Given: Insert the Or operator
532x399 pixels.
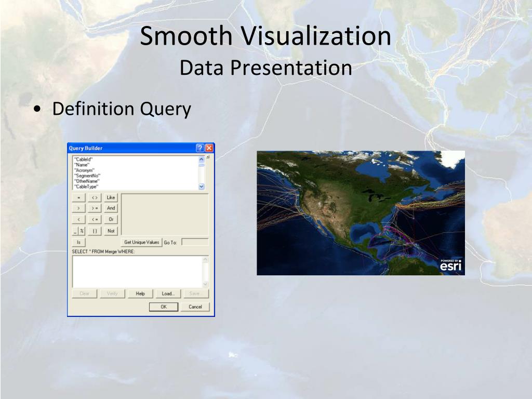Looking at the screenshot, I should point(111,220).
